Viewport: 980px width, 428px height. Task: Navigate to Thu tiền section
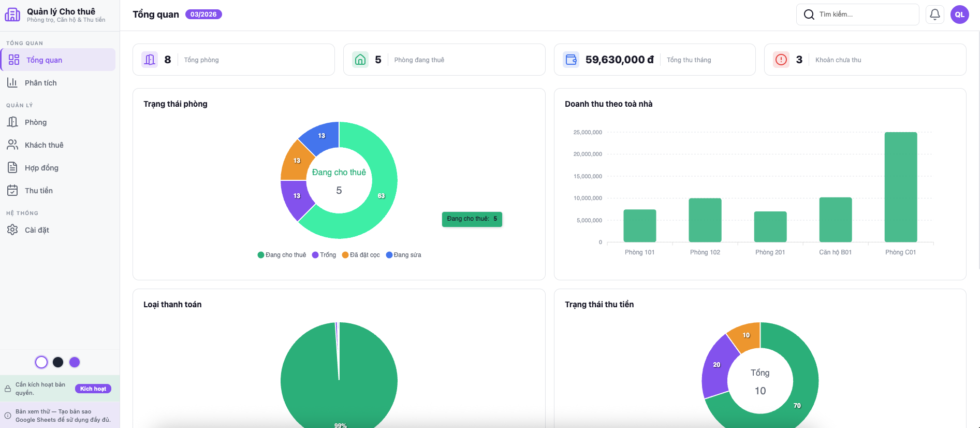39,191
